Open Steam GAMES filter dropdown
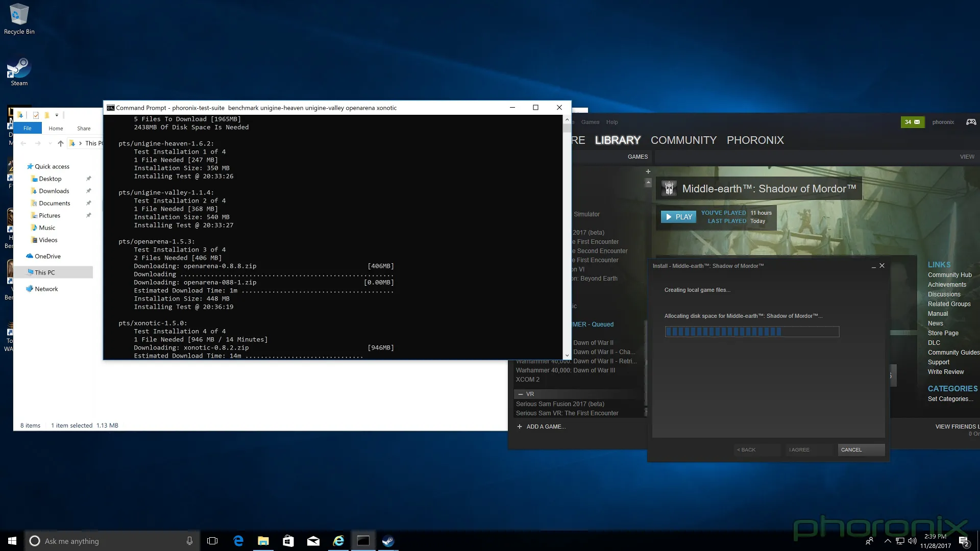The height and width of the screenshot is (551, 980). [638, 157]
